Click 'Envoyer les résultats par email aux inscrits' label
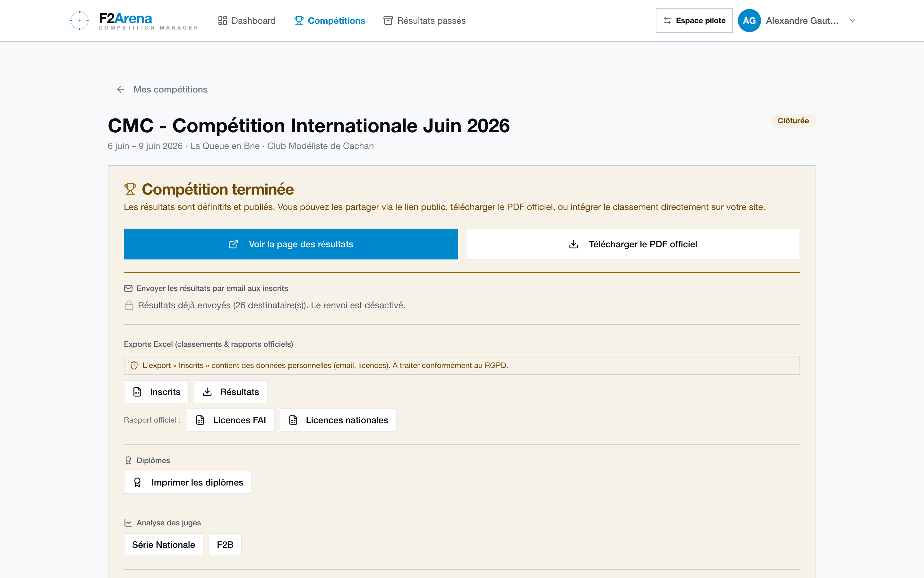This screenshot has width=924, height=578. [212, 288]
